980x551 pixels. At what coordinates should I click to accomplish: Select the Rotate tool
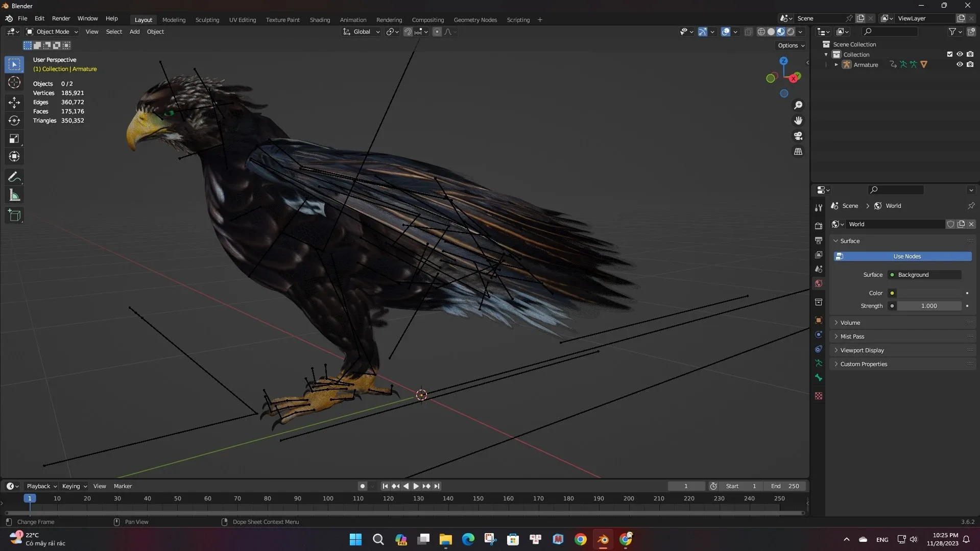point(14,121)
